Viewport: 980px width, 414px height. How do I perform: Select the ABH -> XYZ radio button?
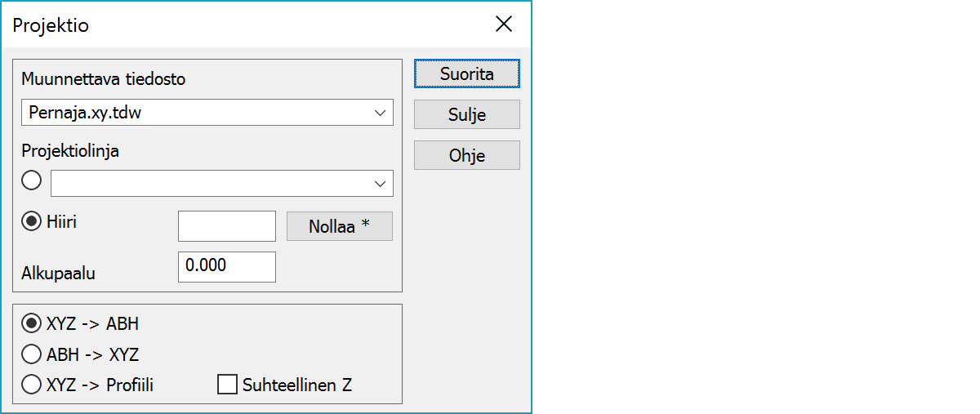[x=32, y=354]
